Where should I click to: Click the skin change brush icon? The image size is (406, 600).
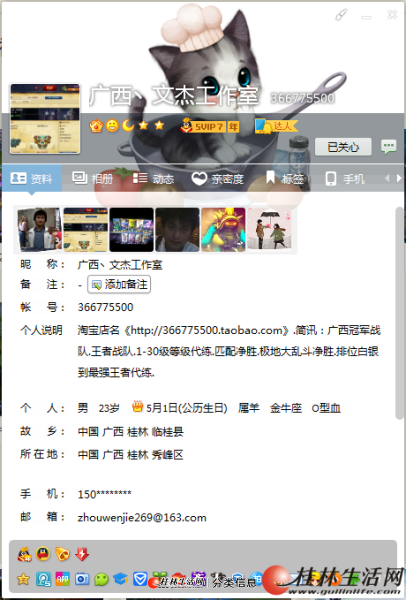tap(341, 15)
